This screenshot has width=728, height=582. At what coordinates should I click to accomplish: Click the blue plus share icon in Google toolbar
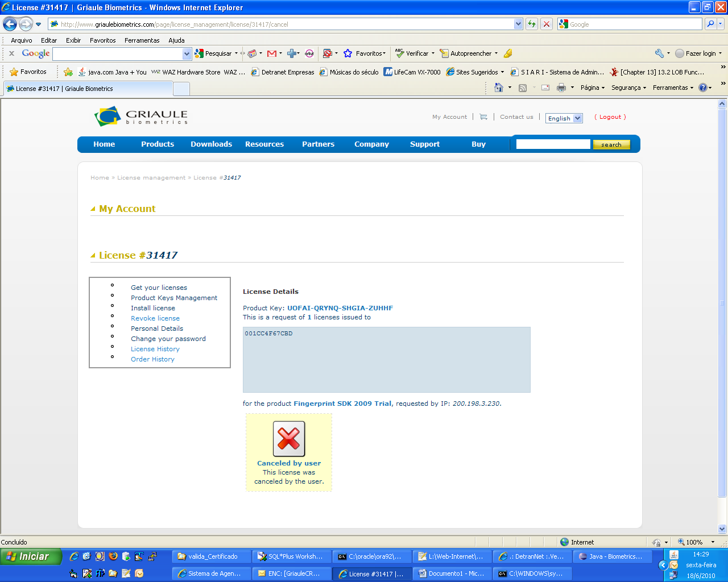pyautogui.click(x=292, y=53)
